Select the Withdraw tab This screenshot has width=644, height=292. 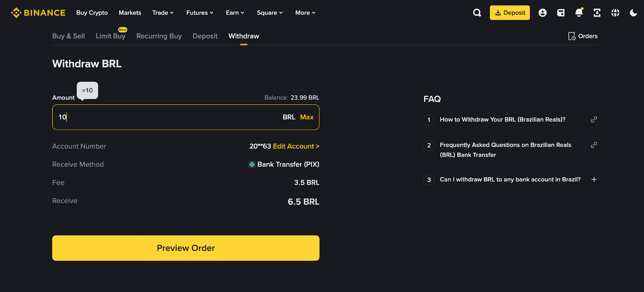[x=244, y=36]
